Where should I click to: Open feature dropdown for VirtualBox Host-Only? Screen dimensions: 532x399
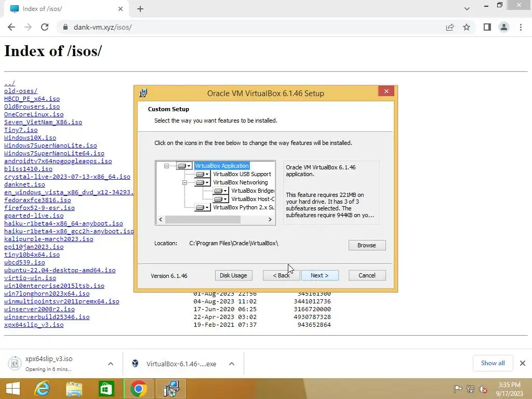pos(220,199)
